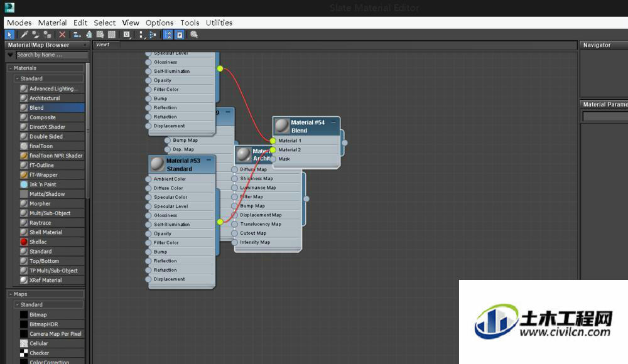Switch to the View1 tab
Viewport: 628px width, 364px height.
pos(103,45)
